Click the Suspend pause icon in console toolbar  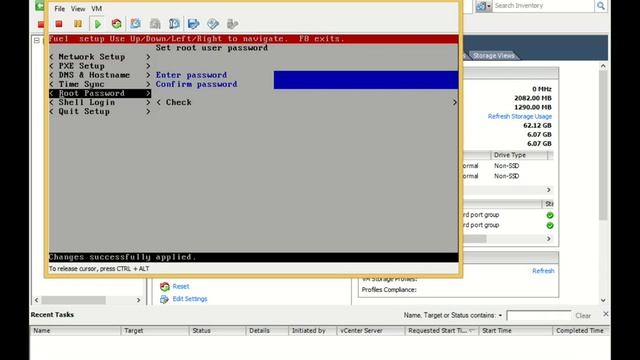pyautogui.click(x=78, y=24)
